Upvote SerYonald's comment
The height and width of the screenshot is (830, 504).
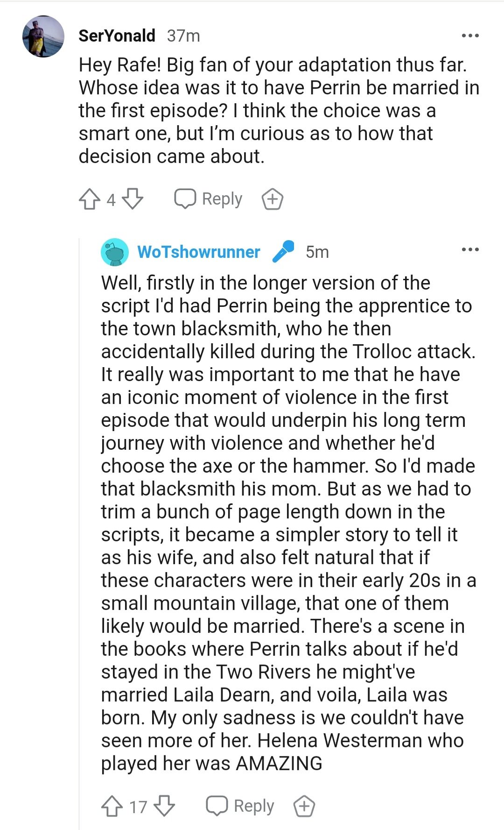point(89,199)
